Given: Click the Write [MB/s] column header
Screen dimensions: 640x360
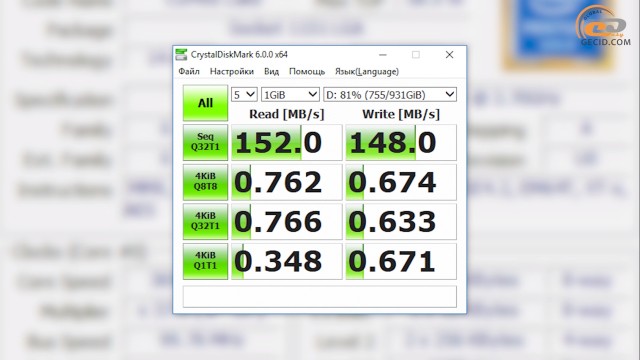Looking at the screenshot, I should tap(401, 114).
